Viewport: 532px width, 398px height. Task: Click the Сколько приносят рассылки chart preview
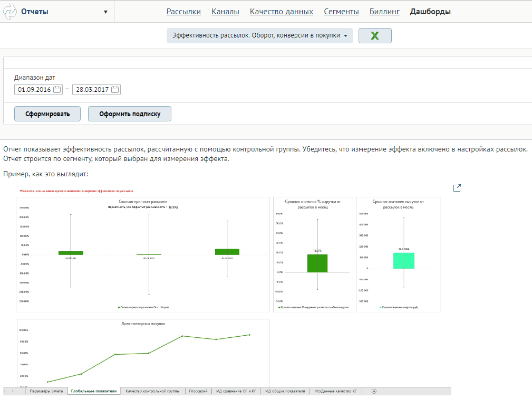[143, 254]
